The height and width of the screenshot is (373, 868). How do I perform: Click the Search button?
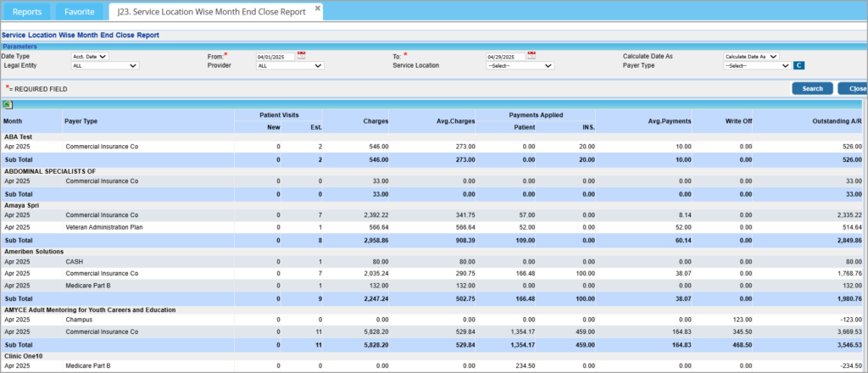pos(812,88)
